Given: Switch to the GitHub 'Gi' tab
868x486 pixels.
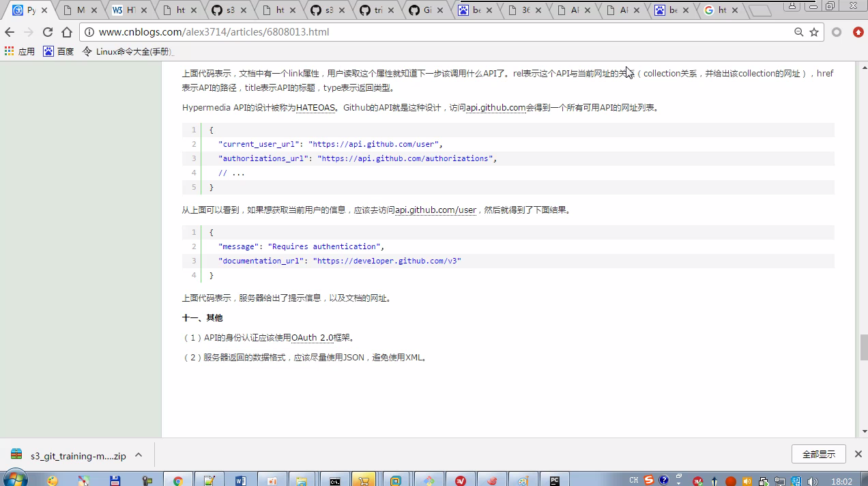Looking at the screenshot, I should point(426,10).
